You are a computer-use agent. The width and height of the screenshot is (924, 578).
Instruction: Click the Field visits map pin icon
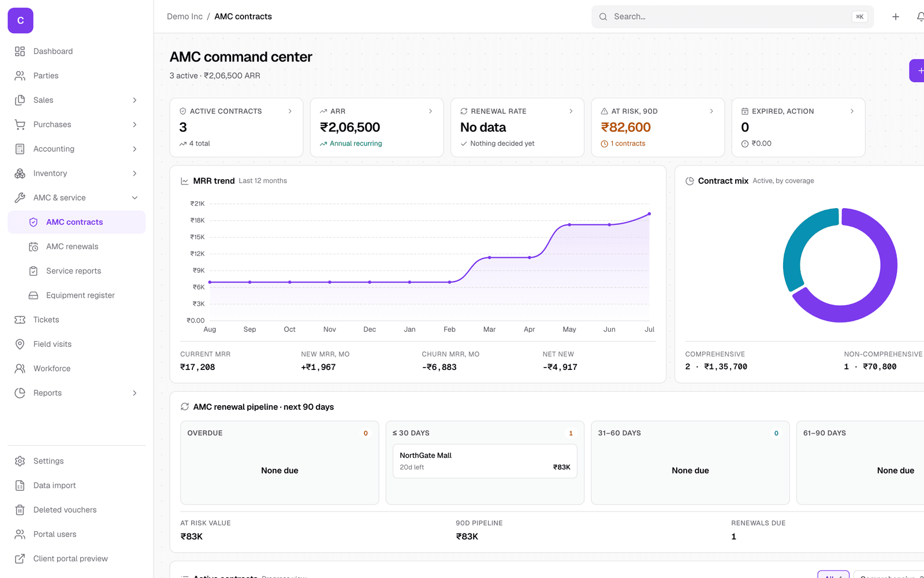point(20,344)
